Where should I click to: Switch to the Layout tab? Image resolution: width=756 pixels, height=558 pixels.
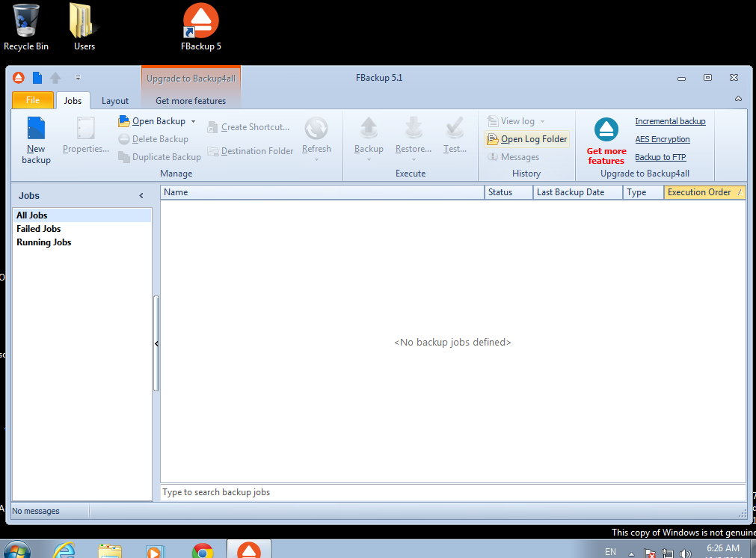coord(115,101)
